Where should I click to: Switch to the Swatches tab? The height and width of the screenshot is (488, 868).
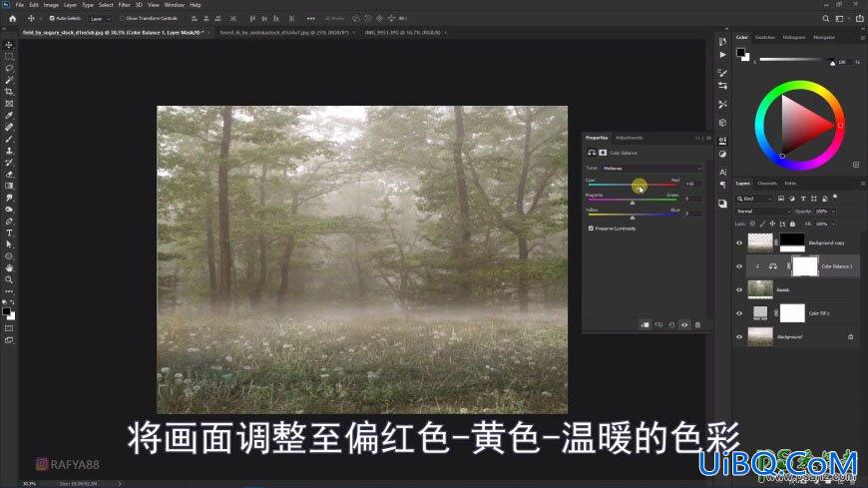coord(765,37)
